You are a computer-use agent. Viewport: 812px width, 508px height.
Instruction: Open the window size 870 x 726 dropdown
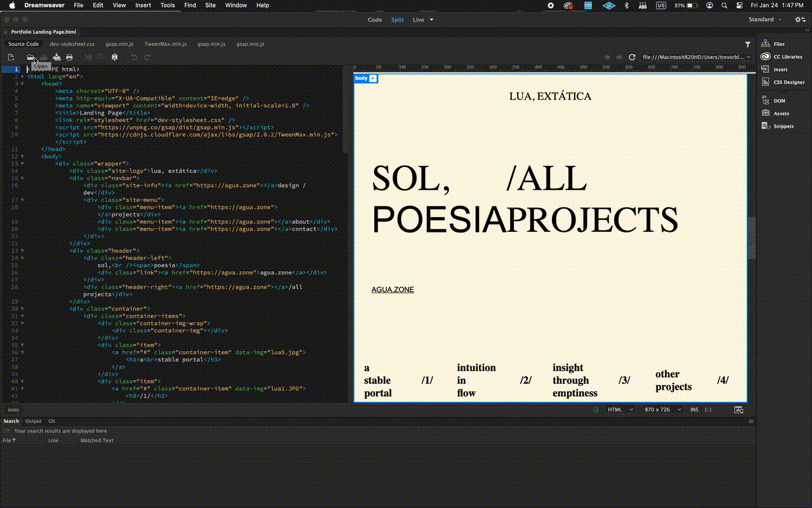point(663,410)
